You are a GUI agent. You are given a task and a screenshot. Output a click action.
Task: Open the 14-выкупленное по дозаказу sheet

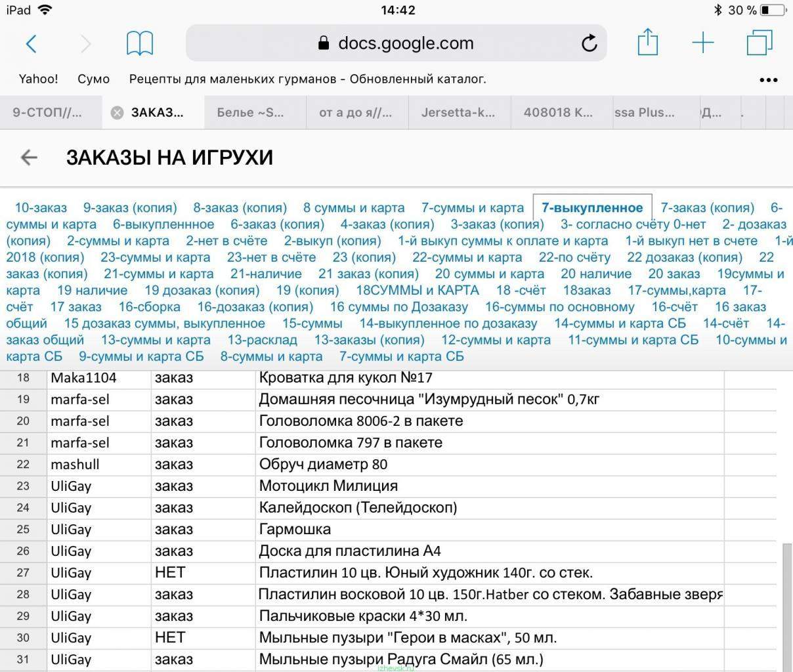pos(448,323)
